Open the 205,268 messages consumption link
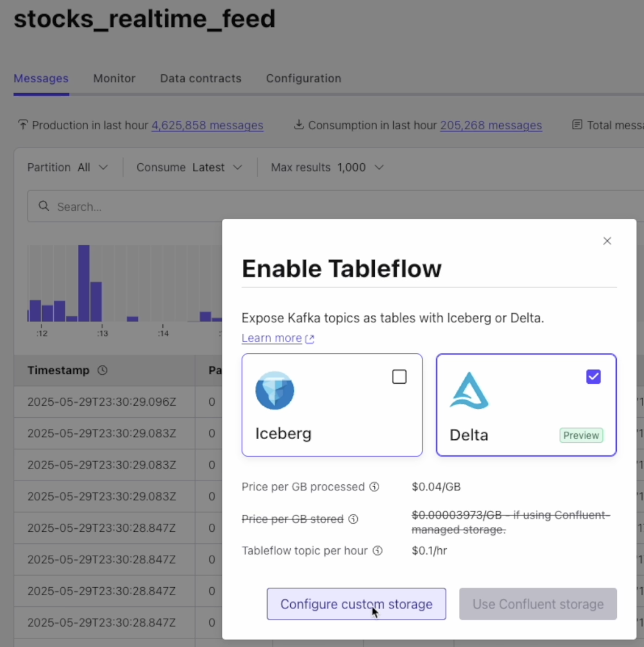This screenshot has height=647, width=644. point(491,125)
